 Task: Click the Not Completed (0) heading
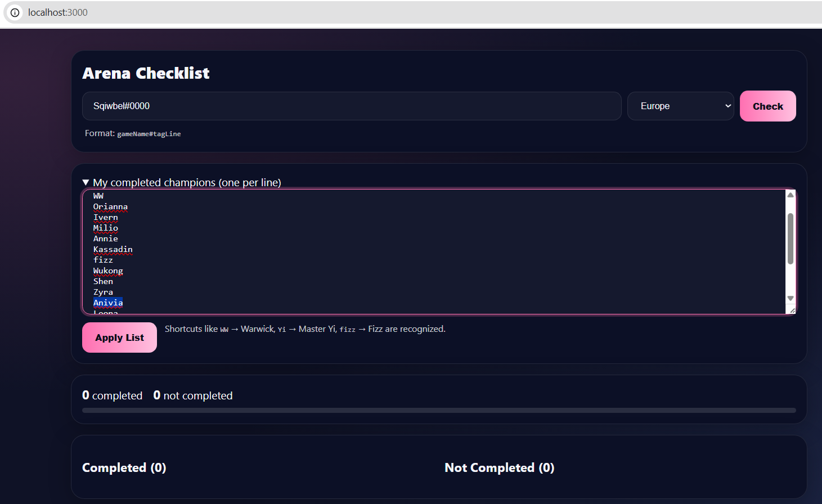(499, 467)
